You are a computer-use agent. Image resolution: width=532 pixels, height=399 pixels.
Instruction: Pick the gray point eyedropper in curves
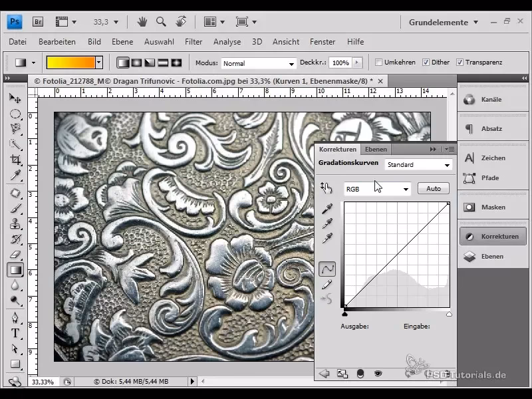point(327,223)
